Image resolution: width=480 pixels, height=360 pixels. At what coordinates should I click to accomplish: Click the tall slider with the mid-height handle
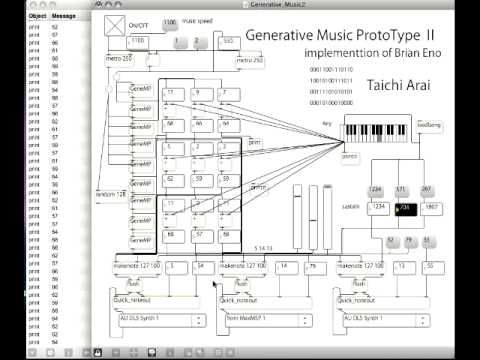click(313, 218)
